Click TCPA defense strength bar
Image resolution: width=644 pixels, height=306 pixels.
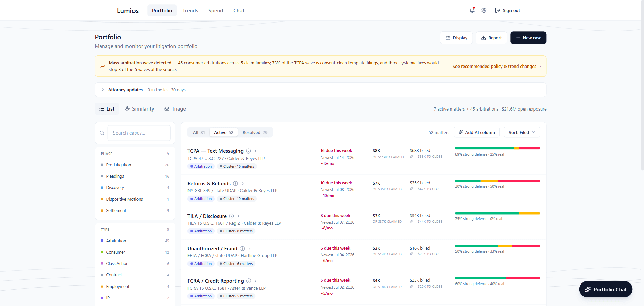pyautogui.click(x=497, y=148)
